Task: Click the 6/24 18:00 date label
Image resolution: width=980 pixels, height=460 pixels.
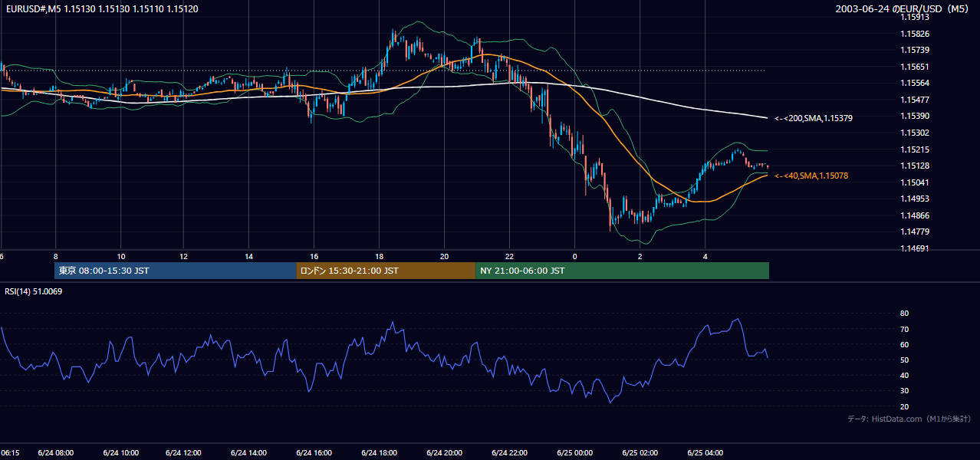Action: 380,453
